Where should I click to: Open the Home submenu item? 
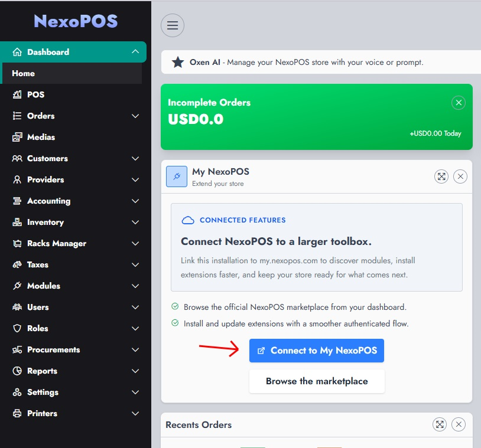coord(71,73)
